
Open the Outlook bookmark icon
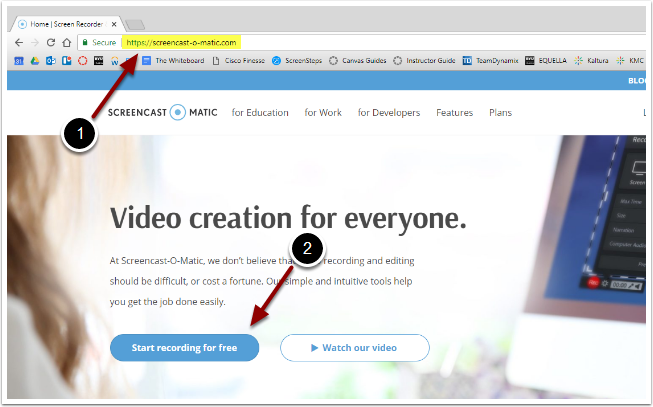click(x=51, y=61)
